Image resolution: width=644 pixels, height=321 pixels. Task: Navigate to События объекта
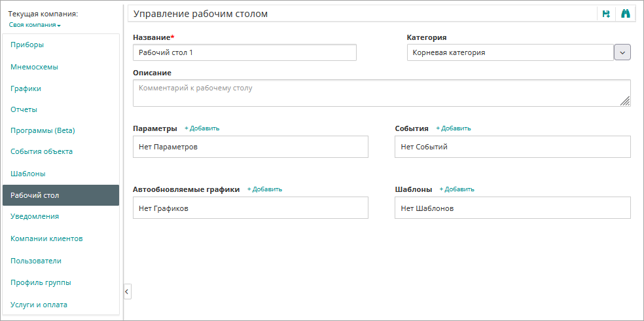pyautogui.click(x=41, y=151)
